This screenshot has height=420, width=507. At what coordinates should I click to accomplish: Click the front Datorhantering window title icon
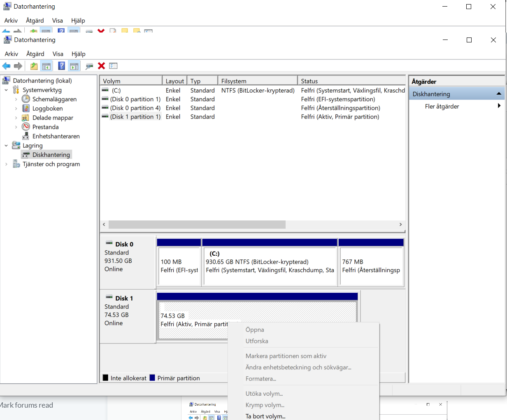point(7,40)
